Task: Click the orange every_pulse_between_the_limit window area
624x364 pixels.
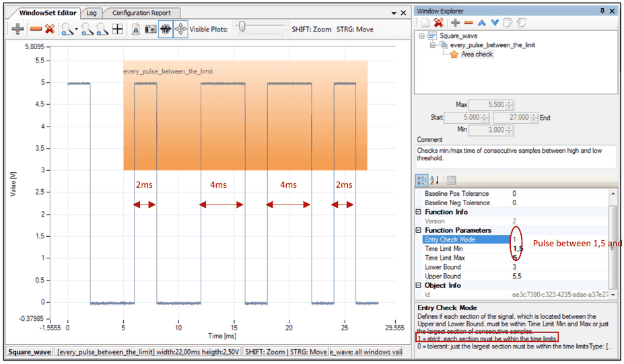Action: click(245, 115)
